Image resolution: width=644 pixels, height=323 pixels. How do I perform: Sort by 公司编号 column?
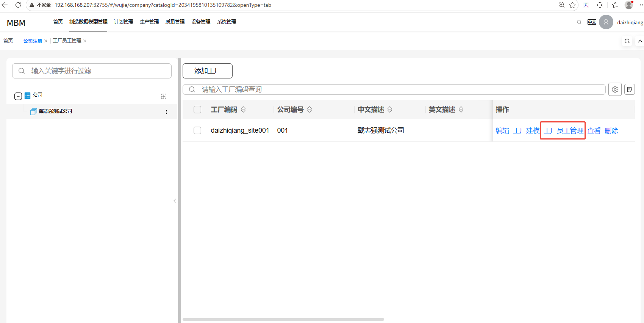[309, 110]
